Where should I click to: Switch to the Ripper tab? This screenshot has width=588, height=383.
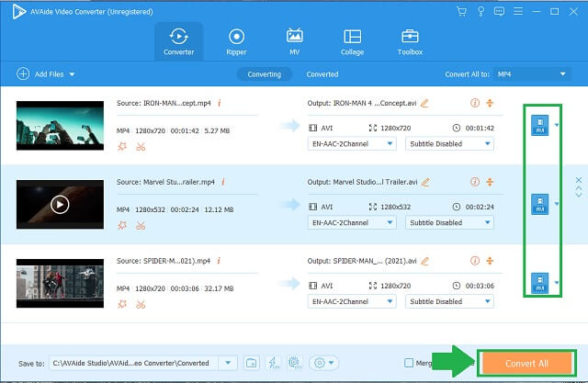pyautogui.click(x=236, y=41)
